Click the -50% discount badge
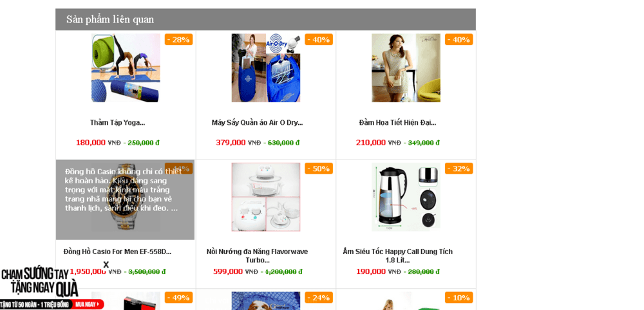The height and width of the screenshot is (310, 644). (x=319, y=169)
